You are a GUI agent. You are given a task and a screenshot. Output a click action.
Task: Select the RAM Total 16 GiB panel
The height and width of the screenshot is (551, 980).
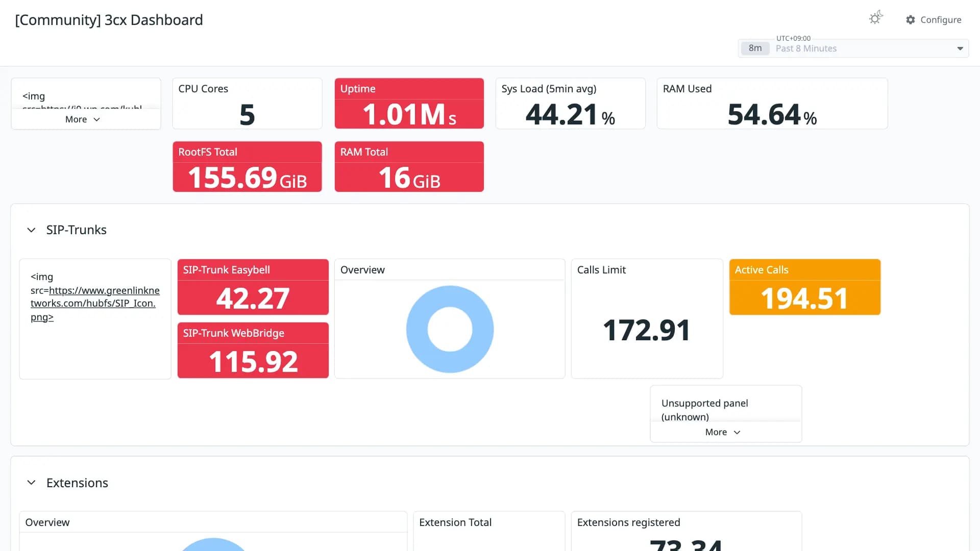click(409, 166)
